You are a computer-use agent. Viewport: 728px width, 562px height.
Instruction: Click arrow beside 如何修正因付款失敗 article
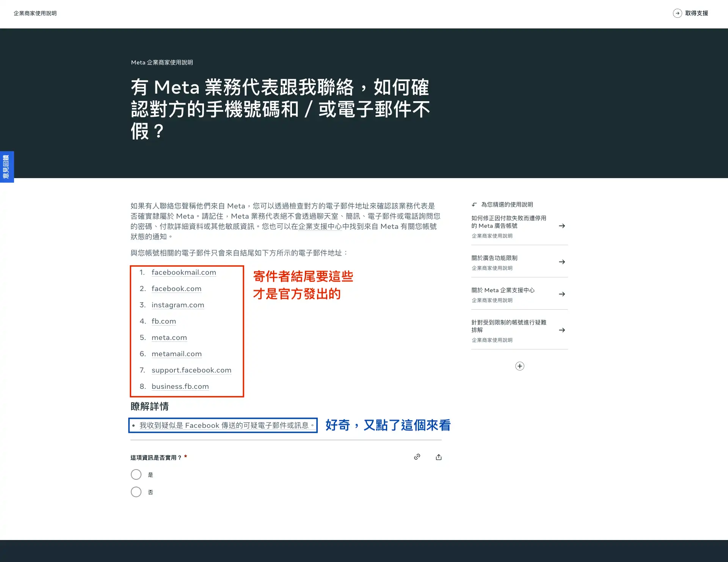[x=562, y=226]
